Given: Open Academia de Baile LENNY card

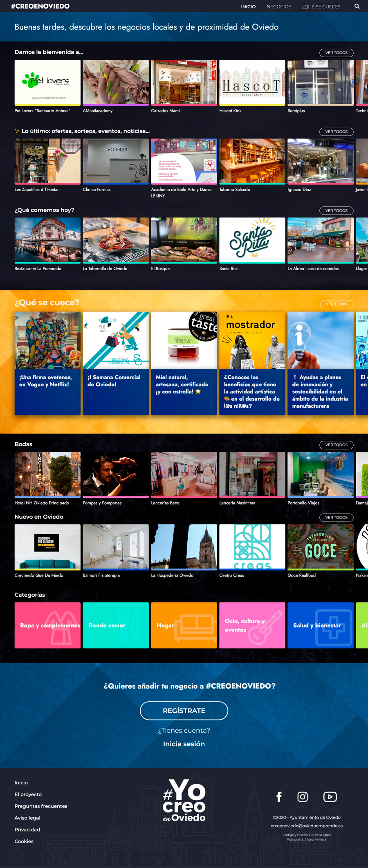Looking at the screenshot, I should pyautogui.click(x=184, y=168).
